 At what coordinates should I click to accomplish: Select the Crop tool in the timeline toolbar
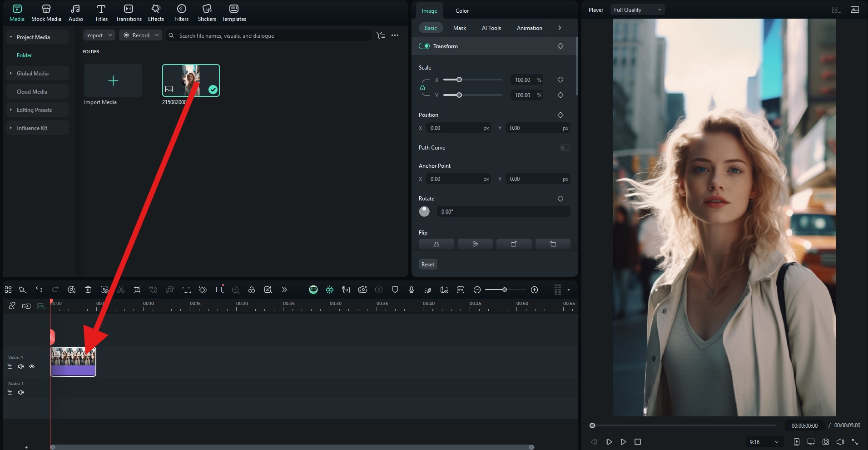[137, 290]
